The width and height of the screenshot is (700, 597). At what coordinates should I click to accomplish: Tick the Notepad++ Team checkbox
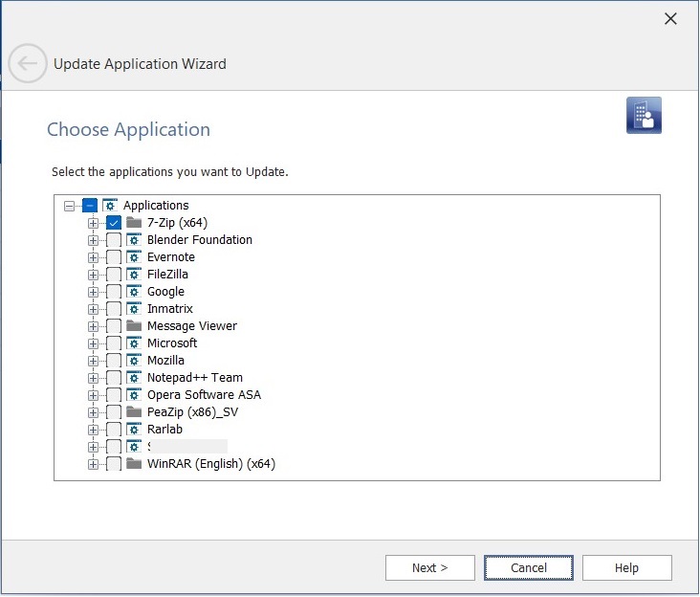click(x=113, y=378)
